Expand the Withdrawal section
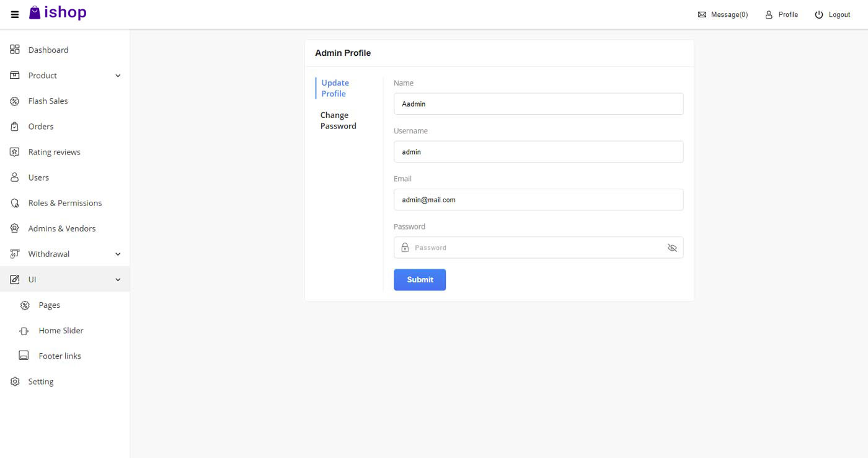 coord(118,253)
